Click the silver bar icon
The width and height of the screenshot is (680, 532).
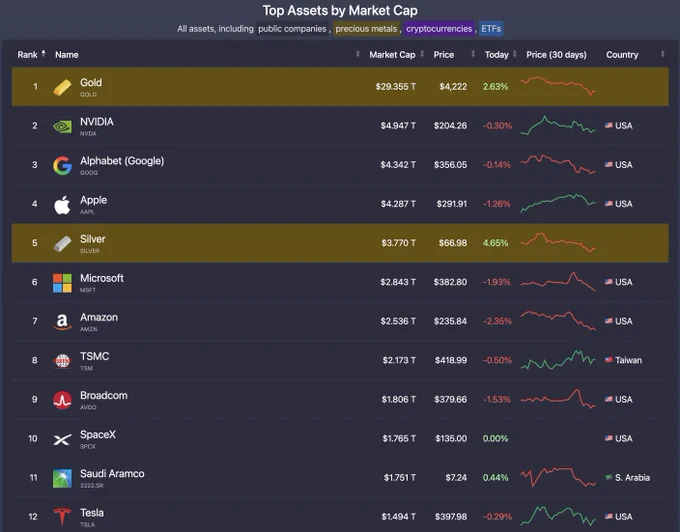click(62, 244)
